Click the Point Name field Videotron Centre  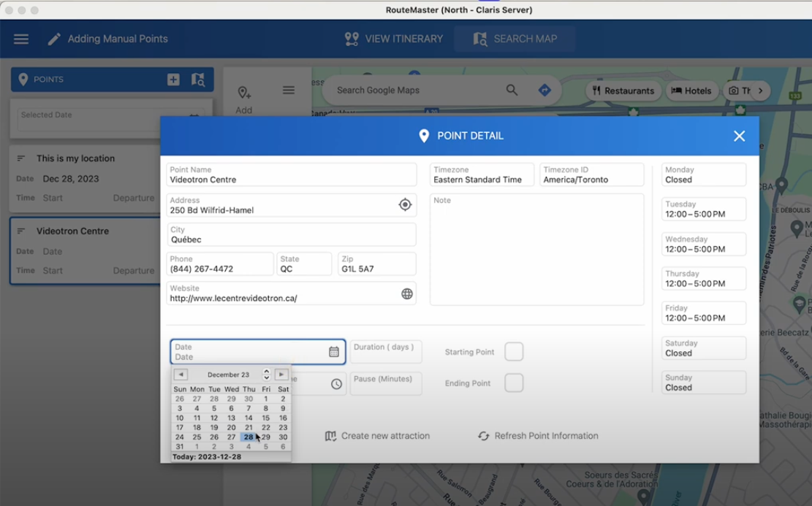(291, 175)
